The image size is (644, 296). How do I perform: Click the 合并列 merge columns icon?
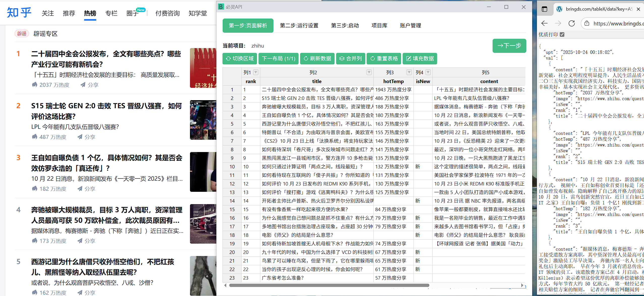pyautogui.click(x=342, y=59)
